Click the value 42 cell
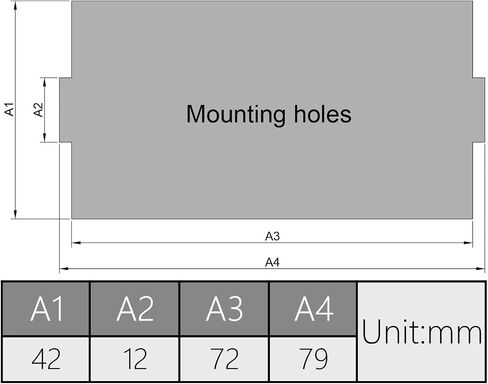 (46, 359)
